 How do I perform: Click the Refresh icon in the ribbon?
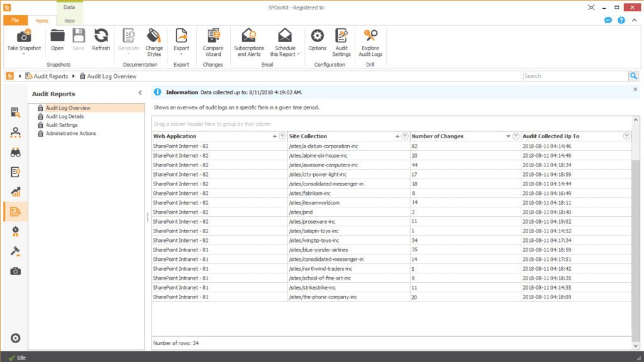101,36
